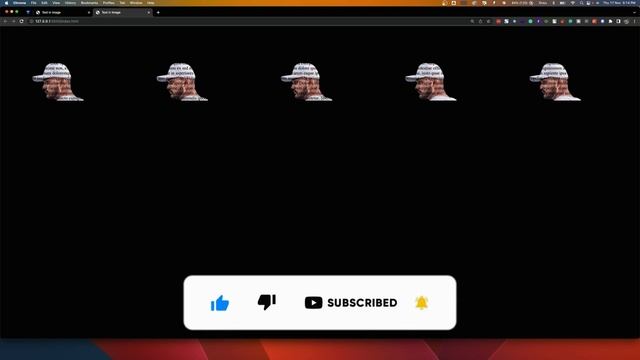The width and height of the screenshot is (640, 360).
Task: Open the Chrome app menu
Action: click(19, 3)
